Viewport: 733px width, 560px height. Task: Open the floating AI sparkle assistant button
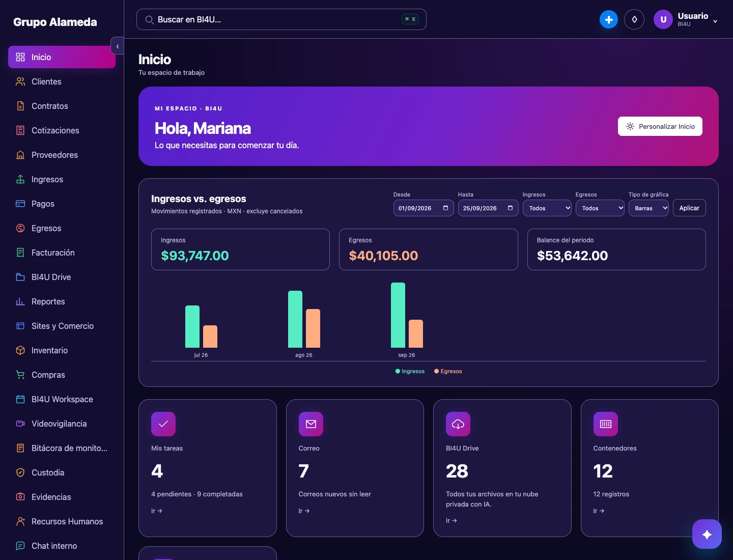pyautogui.click(x=707, y=534)
